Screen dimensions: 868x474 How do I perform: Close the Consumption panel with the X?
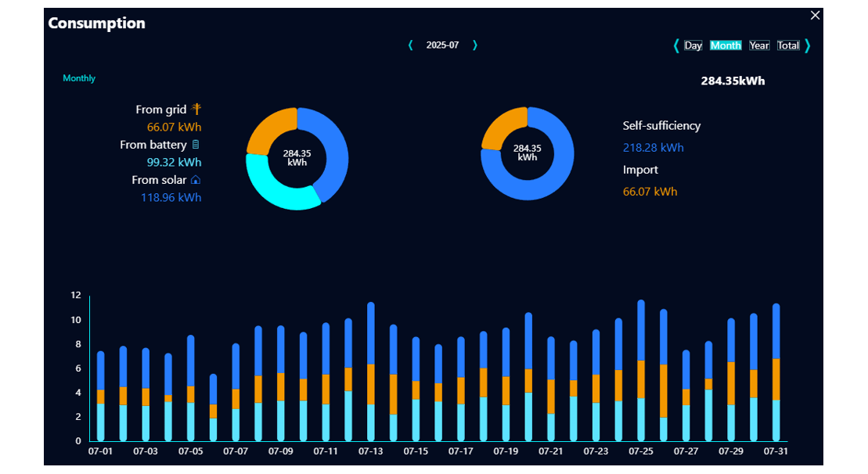[815, 16]
